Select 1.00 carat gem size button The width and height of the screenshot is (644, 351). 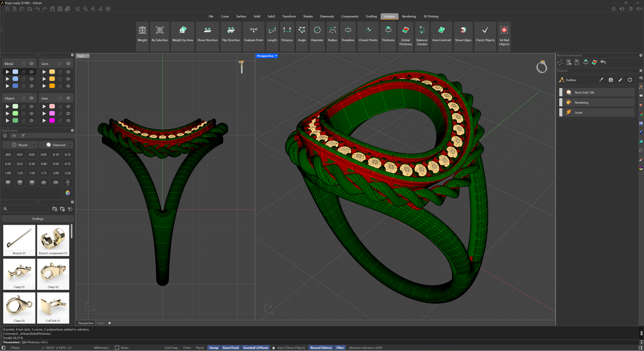[8, 173]
